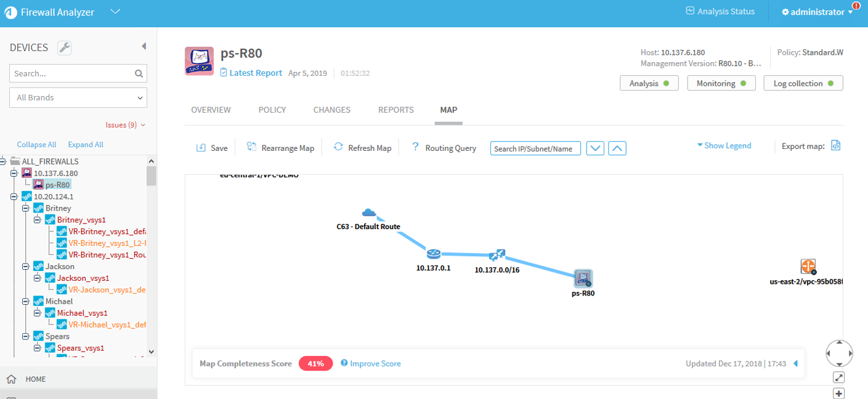This screenshot has width=868, height=399.
Task: Click the Search IP/Subnet/Name field
Action: pos(535,148)
